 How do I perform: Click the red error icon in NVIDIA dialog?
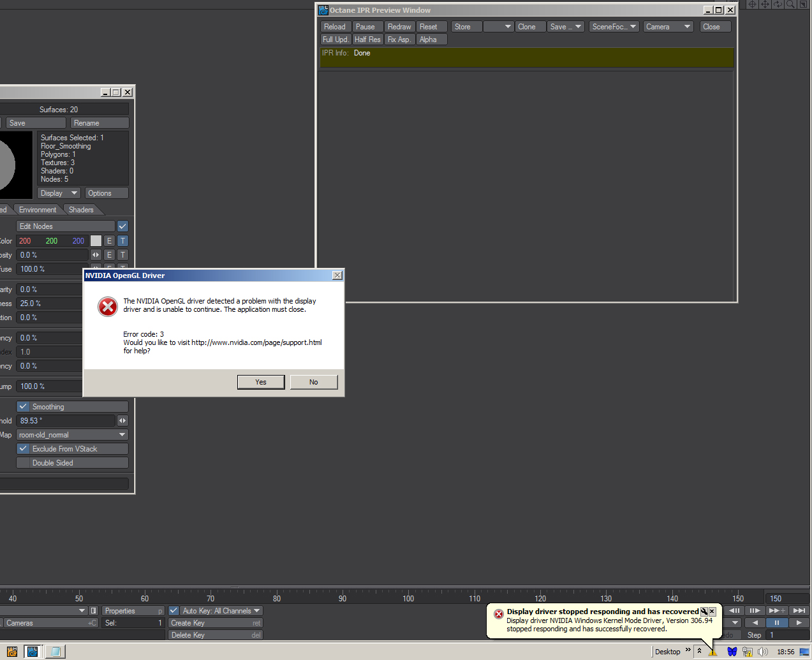pos(108,307)
